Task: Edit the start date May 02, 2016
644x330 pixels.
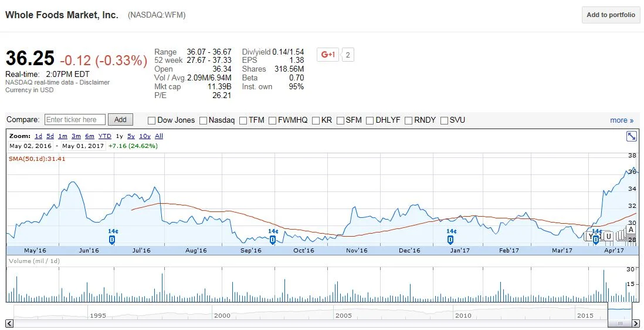Action: (31, 146)
